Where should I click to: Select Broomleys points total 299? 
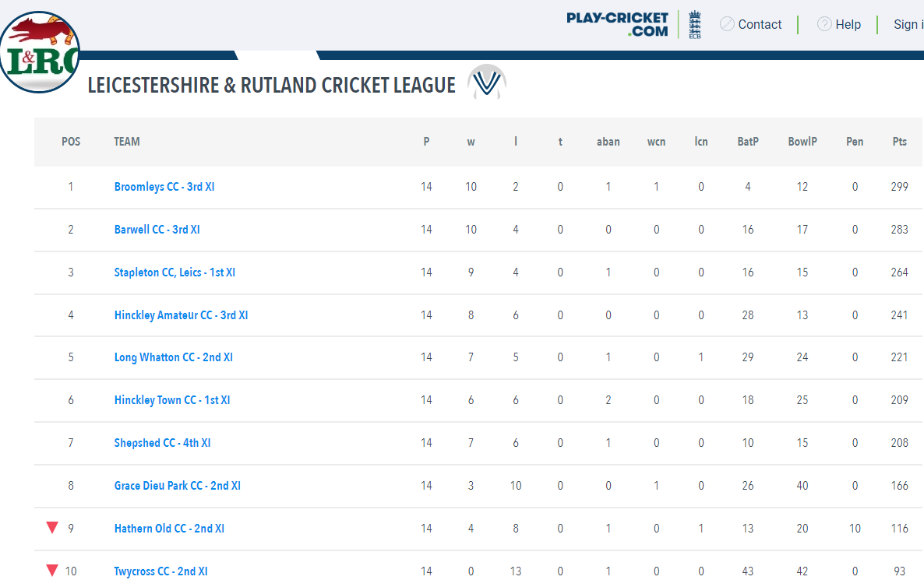click(x=899, y=187)
